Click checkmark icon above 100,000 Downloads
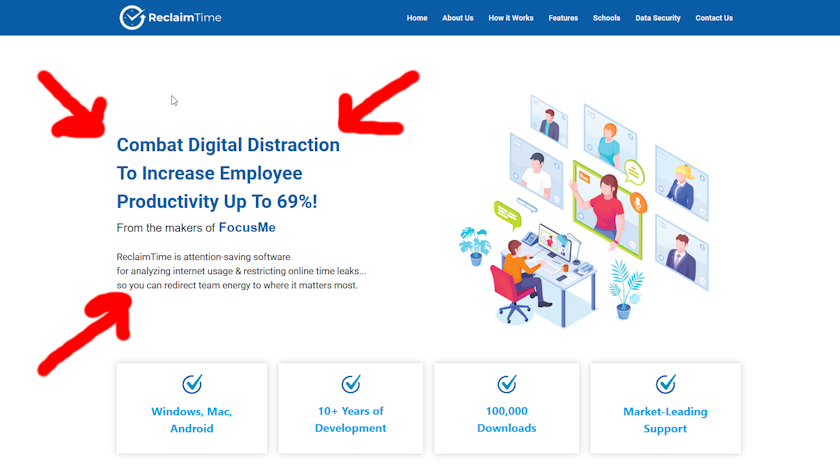Viewport: 840px width, 475px height. coord(507,383)
